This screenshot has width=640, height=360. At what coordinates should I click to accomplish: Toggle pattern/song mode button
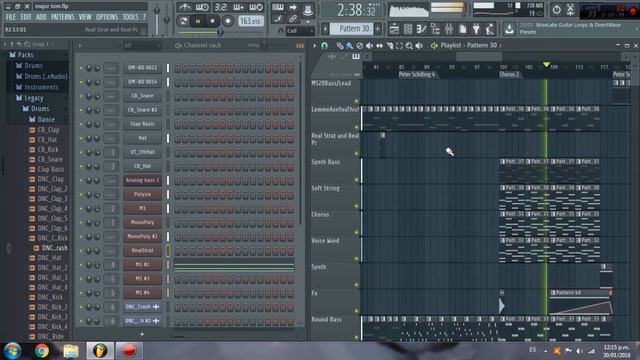[183, 21]
